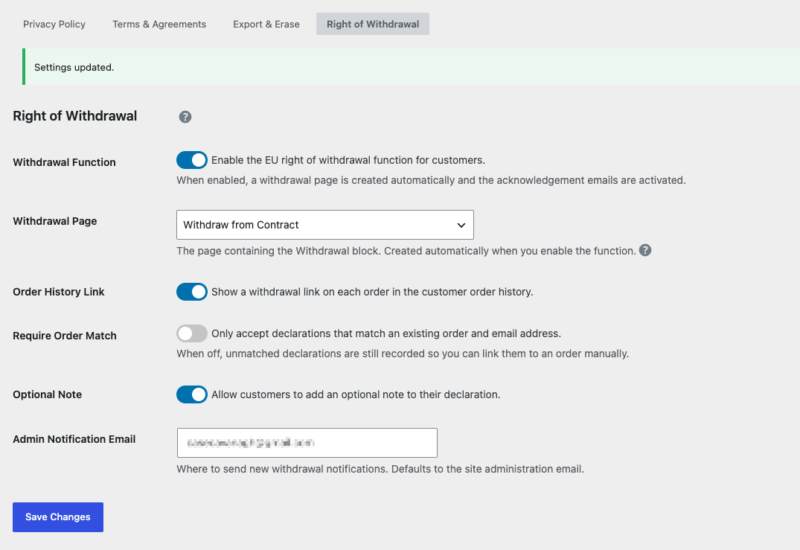Screen dimensions: 800x550
Task: Click 'Show a withdrawal link on each order' text
Action: (x=372, y=292)
